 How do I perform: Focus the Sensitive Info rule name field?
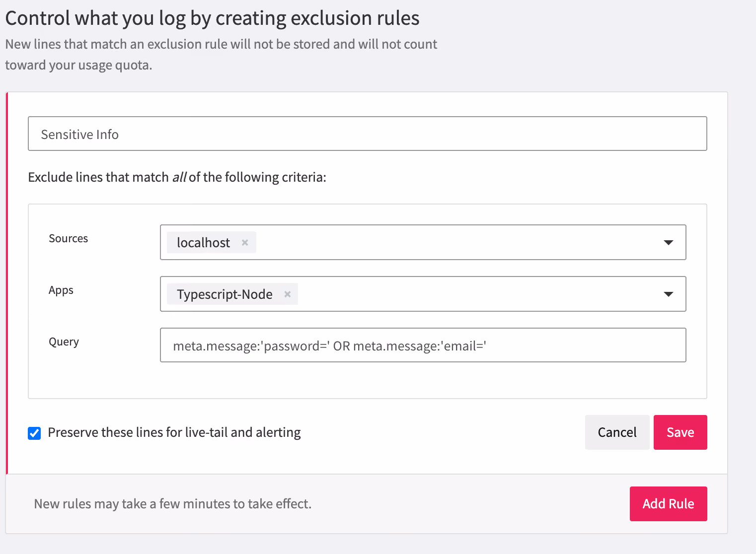(x=368, y=134)
